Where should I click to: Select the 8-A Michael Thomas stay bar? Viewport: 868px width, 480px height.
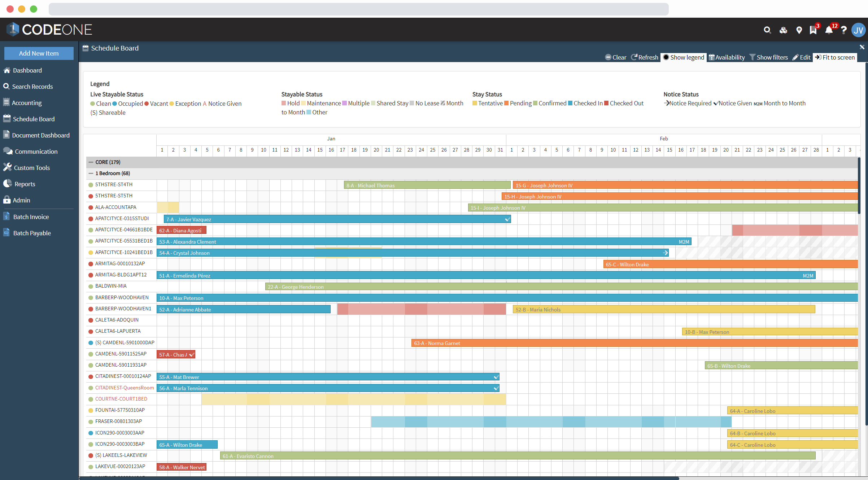[427, 186]
